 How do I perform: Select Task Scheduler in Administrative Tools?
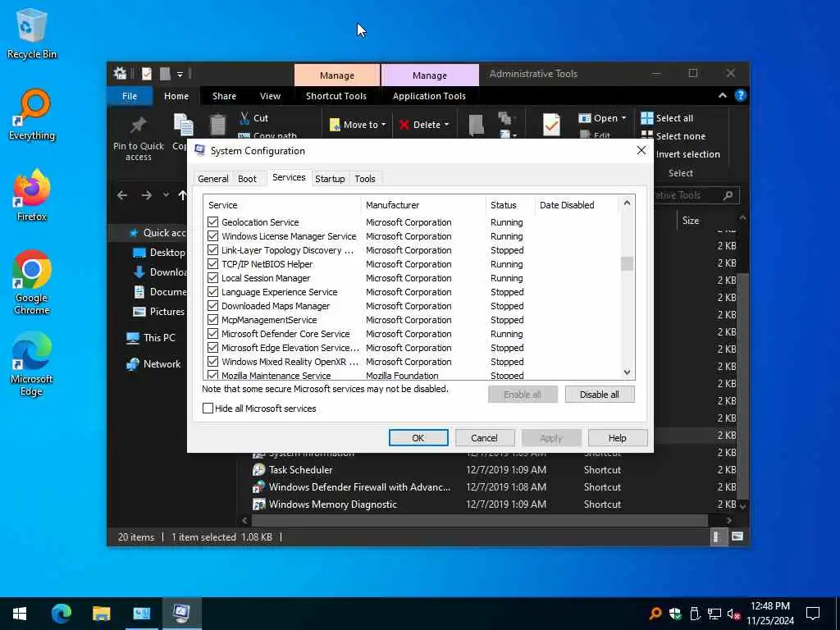[300, 470]
